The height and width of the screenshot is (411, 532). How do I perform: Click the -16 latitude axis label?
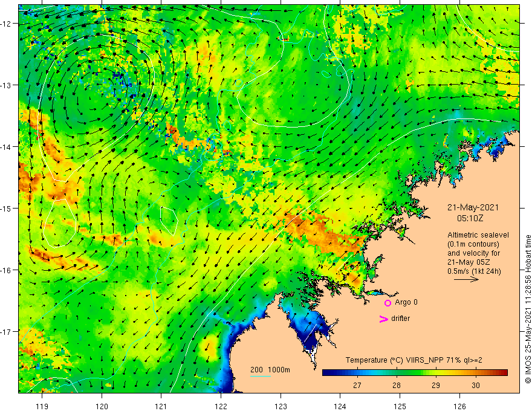pos(6,270)
